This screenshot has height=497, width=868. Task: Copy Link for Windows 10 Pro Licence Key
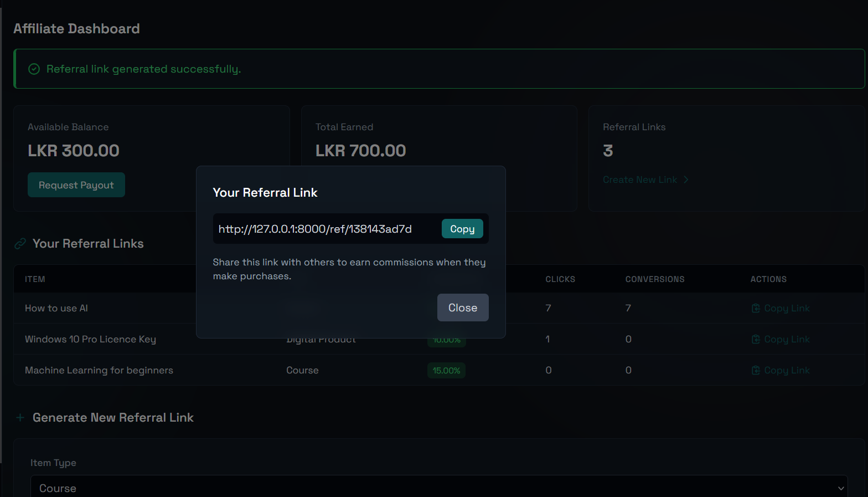(x=781, y=339)
